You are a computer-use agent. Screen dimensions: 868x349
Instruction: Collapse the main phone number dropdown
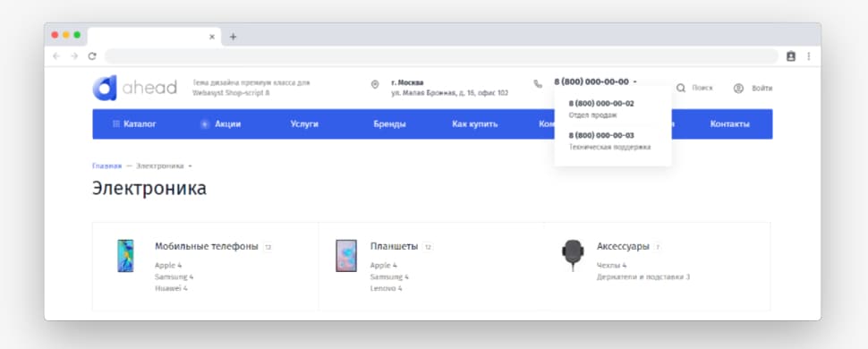(635, 81)
